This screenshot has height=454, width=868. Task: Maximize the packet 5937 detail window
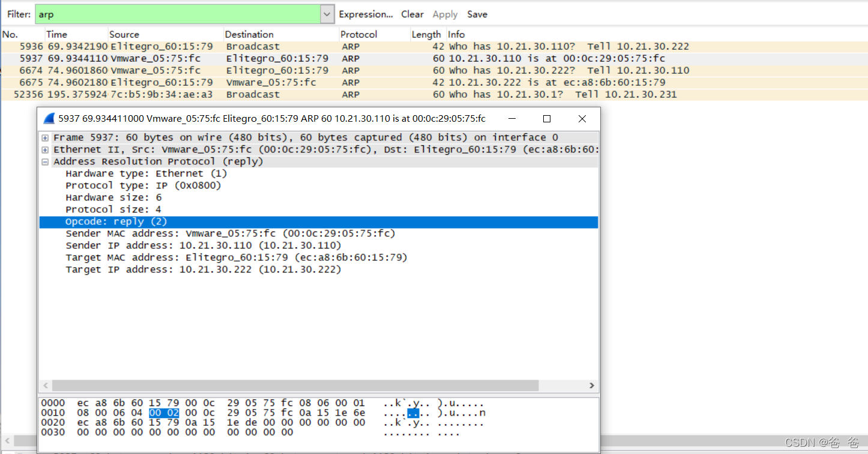pyautogui.click(x=547, y=119)
